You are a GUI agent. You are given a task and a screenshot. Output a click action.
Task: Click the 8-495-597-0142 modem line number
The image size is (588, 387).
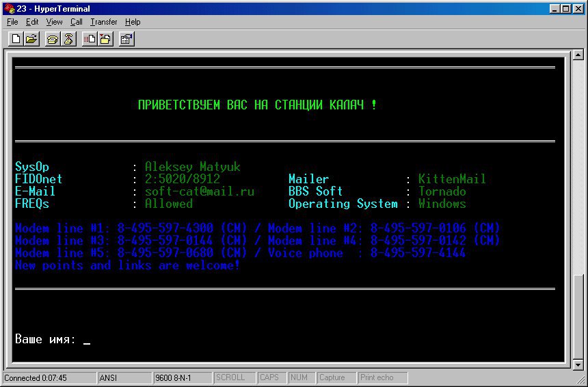click(418, 241)
